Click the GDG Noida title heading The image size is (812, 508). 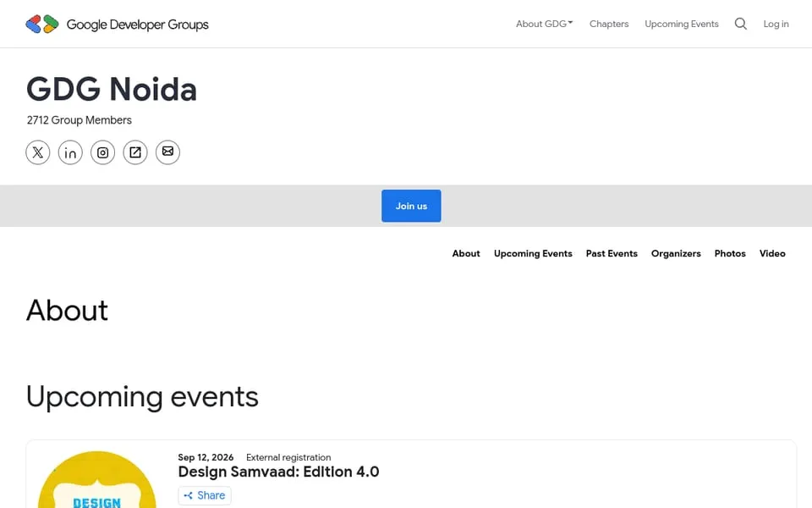112,89
